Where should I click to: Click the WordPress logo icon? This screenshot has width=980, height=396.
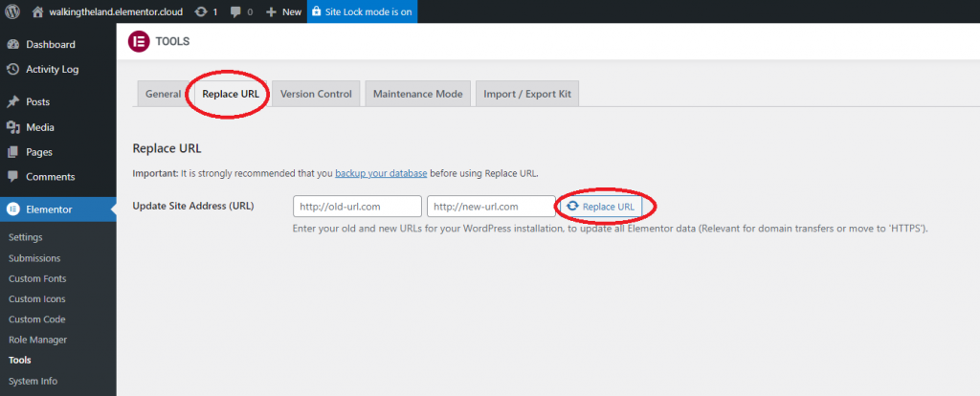pyautogui.click(x=13, y=11)
